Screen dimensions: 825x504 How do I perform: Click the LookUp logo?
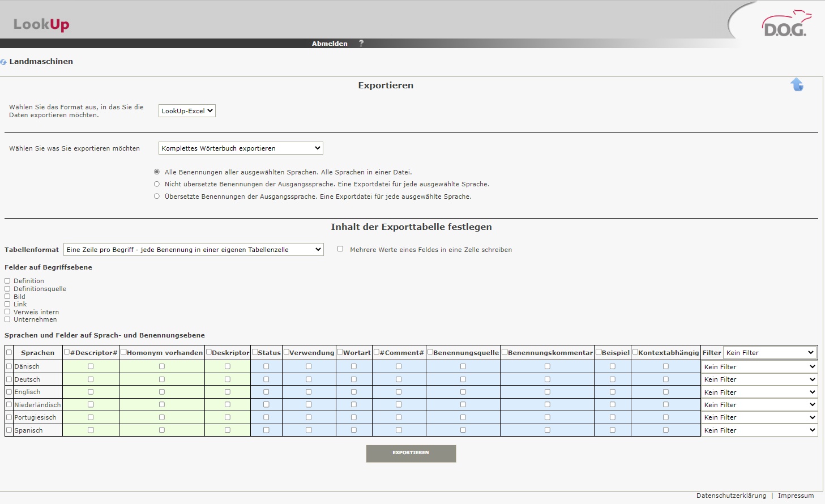click(41, 24)
